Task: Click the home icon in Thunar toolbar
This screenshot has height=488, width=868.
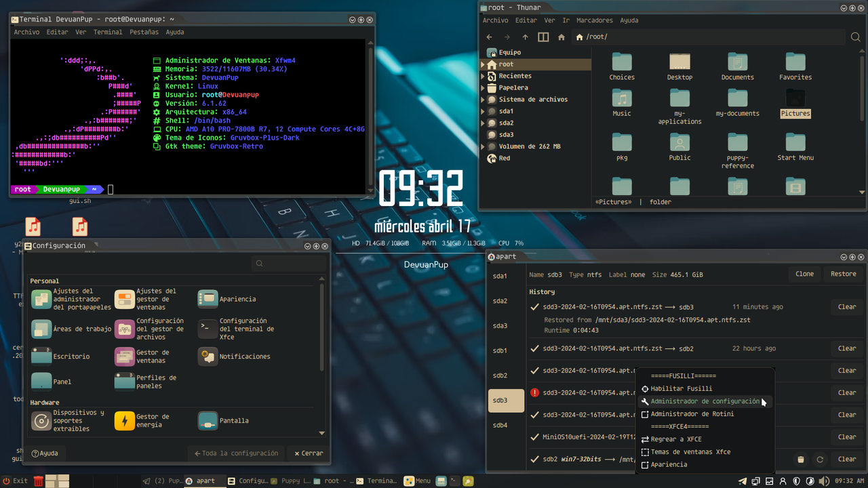Action: coord(561,37)
